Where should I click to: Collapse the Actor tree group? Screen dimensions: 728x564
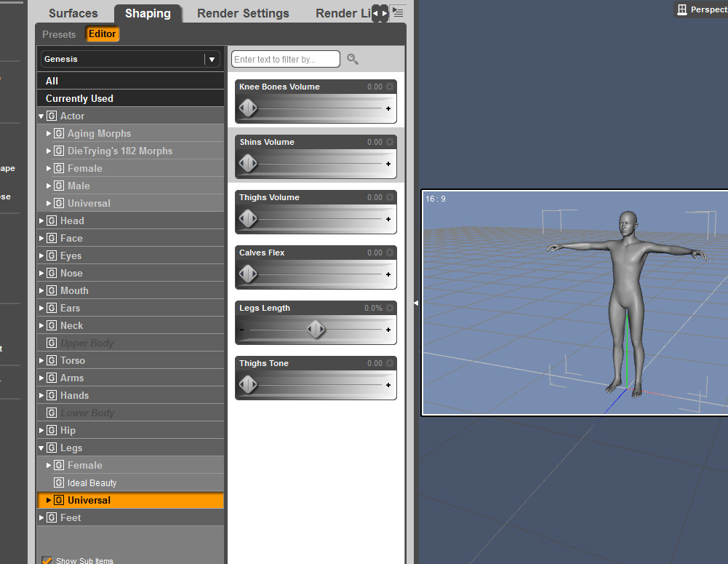pos(41,116)
